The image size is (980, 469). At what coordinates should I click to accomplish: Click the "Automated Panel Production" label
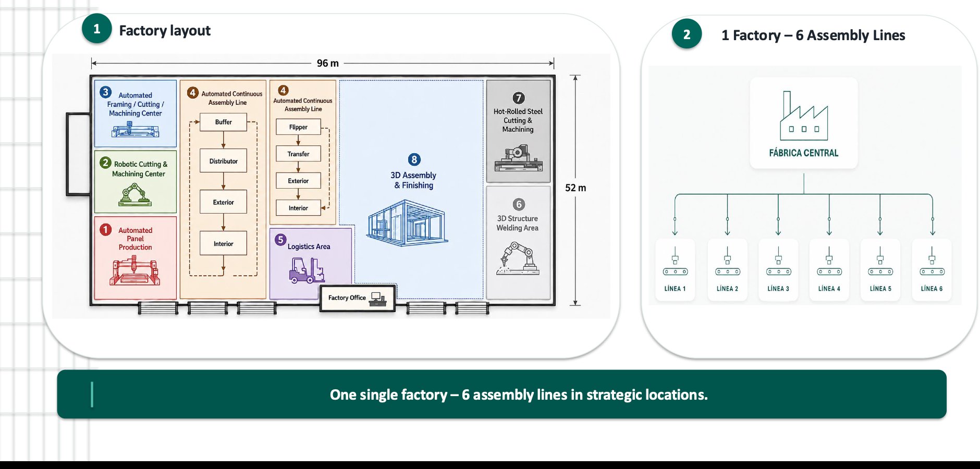pyautogui.click(x=135, y=239)
